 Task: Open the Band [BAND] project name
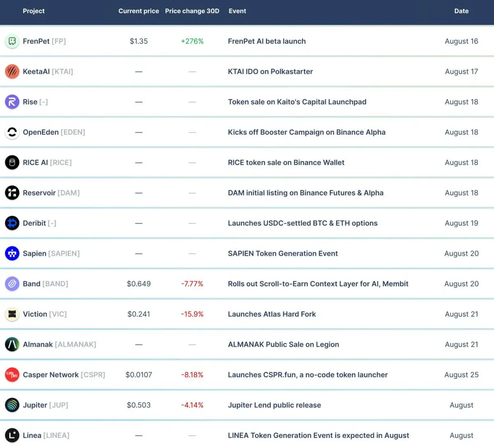[x=45, y=284]
